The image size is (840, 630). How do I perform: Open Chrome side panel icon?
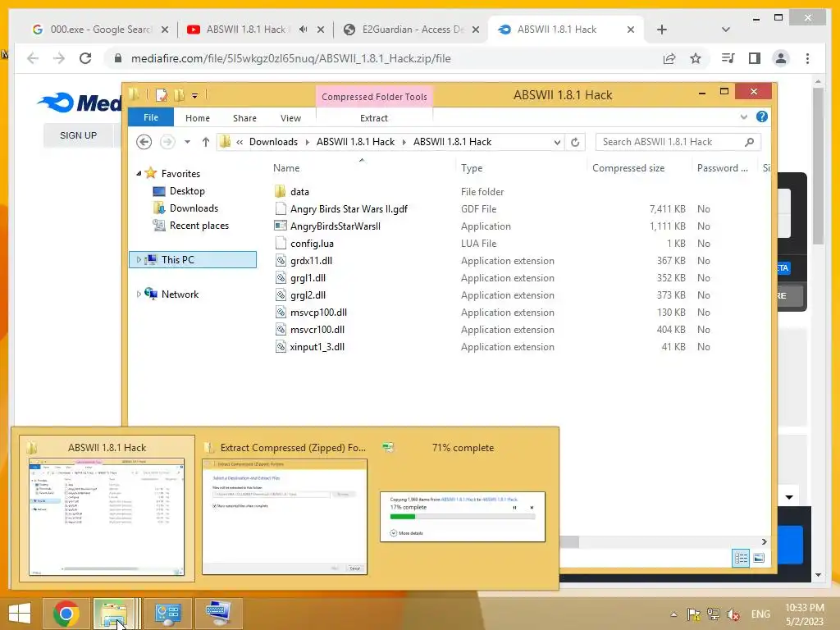coord(755,58)
